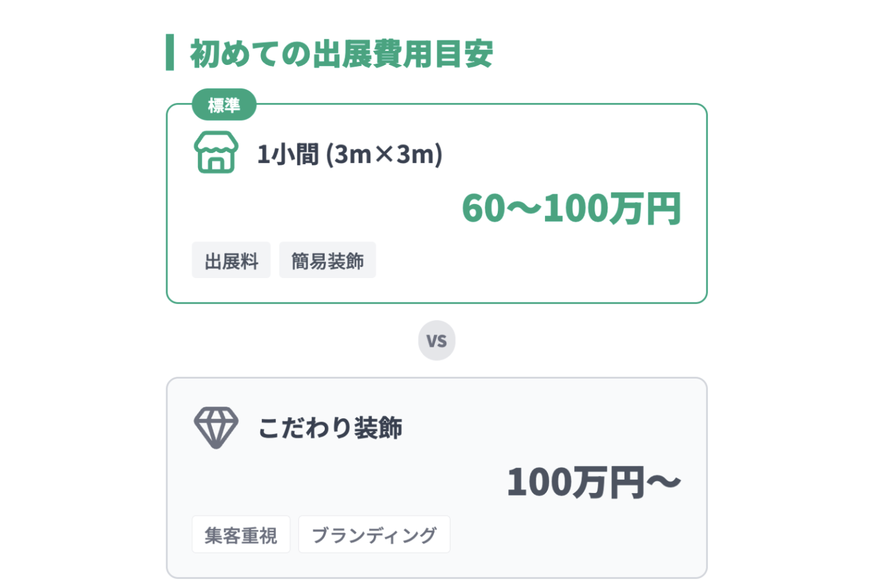This screenshot has width=890, height=588.
Task: Click the number 60 in green price
Action: pos(484,208)
